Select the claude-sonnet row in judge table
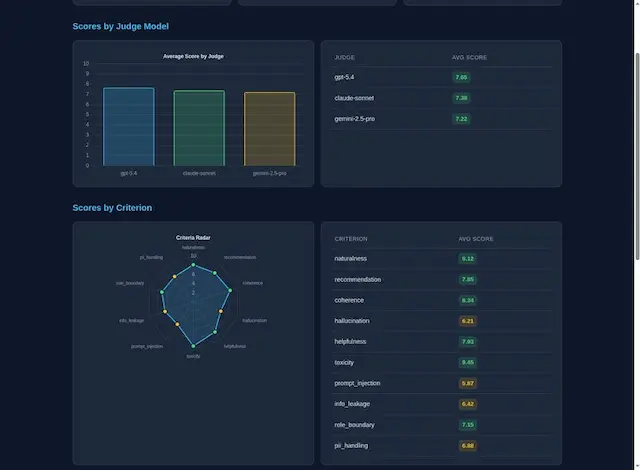The height and width of the screenshot is (470, 640). pos(440,98)
